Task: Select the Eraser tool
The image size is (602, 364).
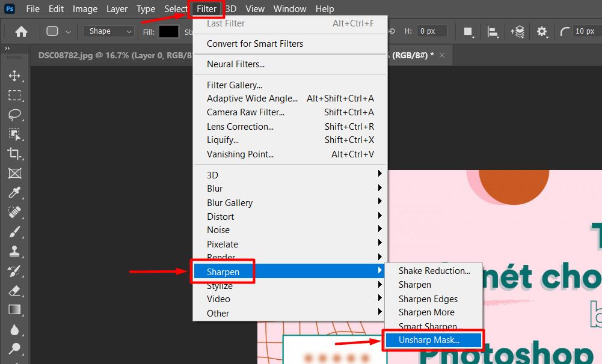Action: [14, 290]
